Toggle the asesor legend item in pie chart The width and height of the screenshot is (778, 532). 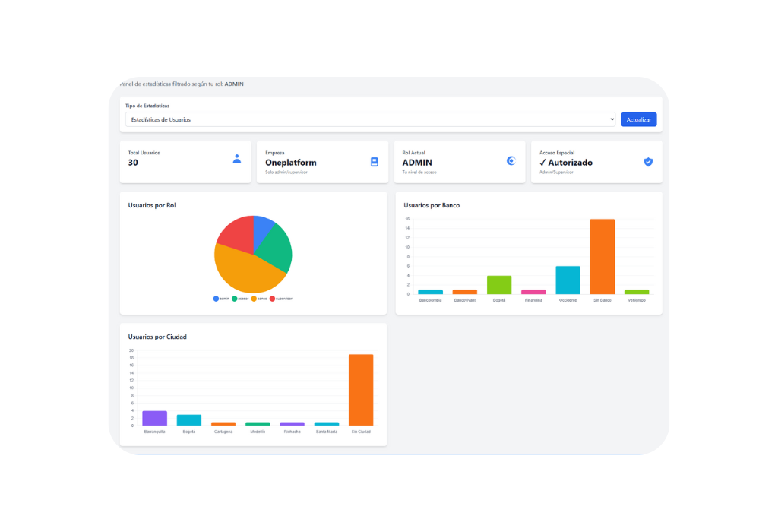[x=240, y=299]
